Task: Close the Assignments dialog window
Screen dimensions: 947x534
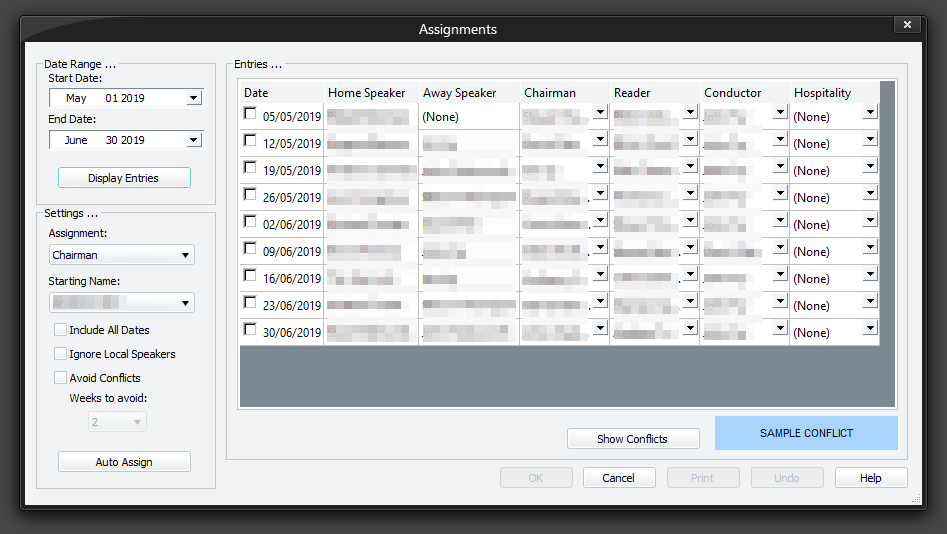Action: click(907, 24)
